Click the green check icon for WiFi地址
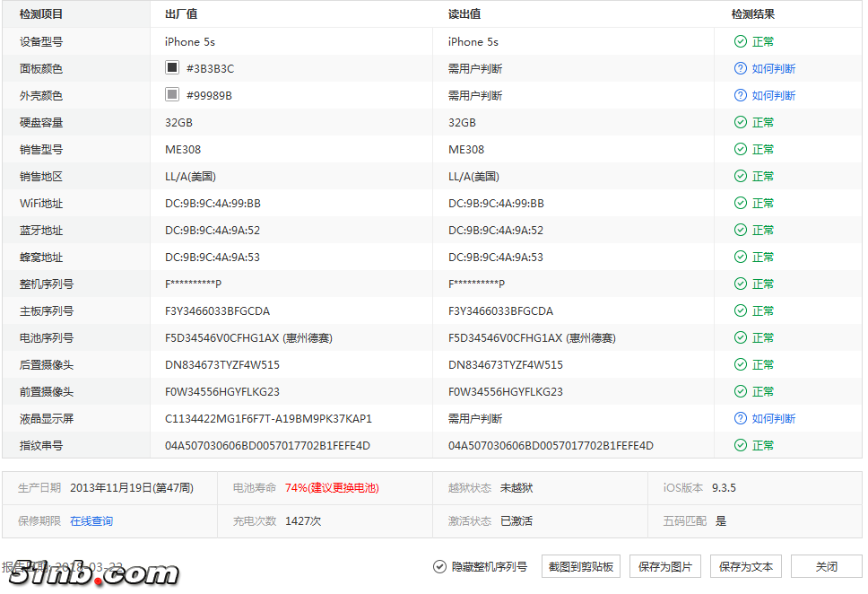The image size is (868, 594). pyautogui.click(x=741, y=203)
